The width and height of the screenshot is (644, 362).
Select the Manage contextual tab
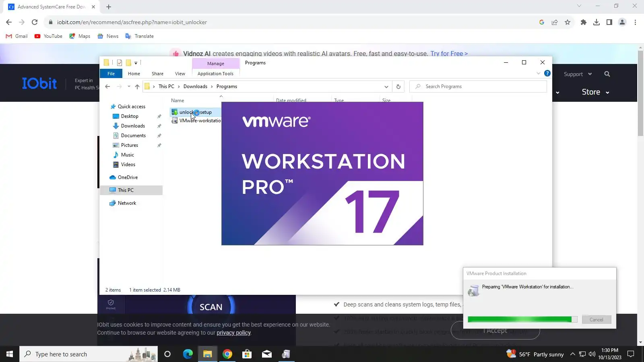tap(216, 64)
